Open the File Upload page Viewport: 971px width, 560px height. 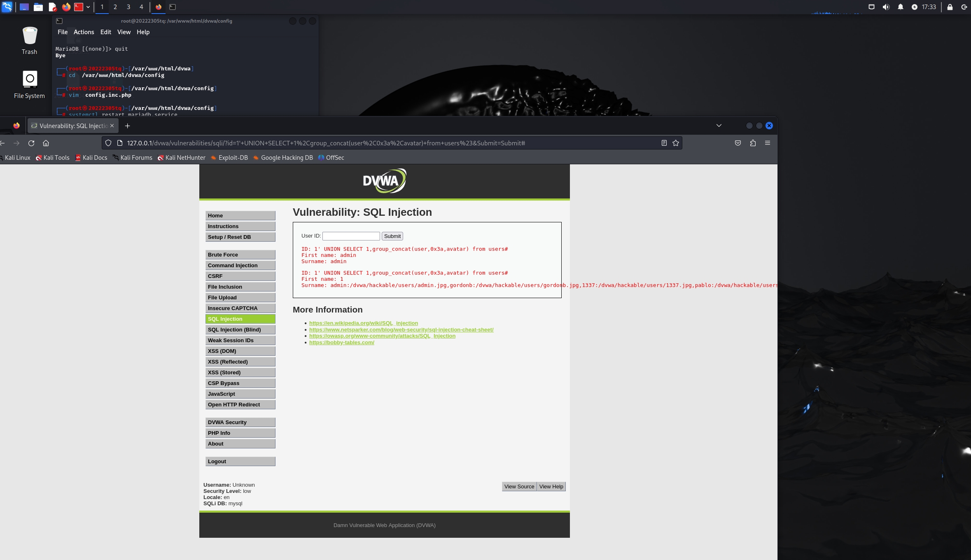(x=240, y=298)
